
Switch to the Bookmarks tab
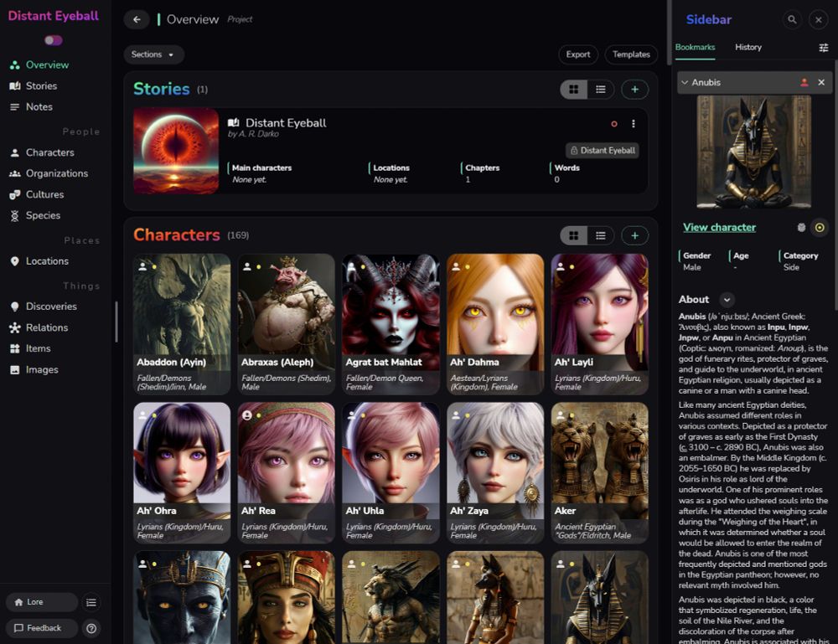coord(695,47)
